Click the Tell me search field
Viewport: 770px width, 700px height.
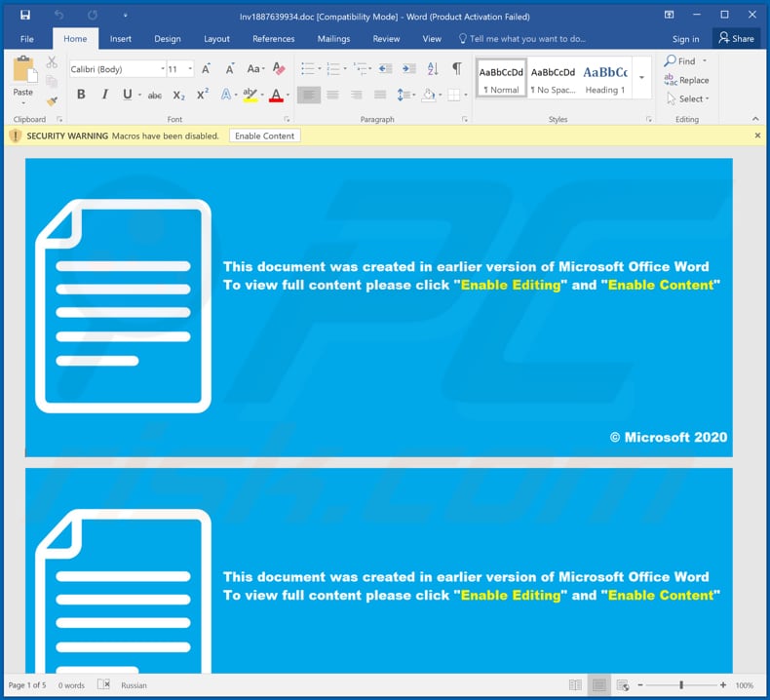click(x=522, y=39)
